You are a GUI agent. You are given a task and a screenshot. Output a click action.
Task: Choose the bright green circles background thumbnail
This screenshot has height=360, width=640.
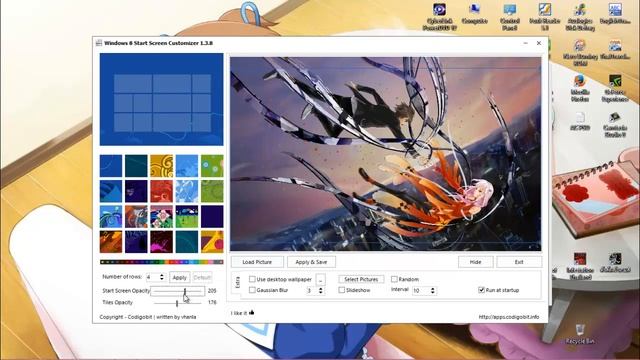tap(212, 166)
